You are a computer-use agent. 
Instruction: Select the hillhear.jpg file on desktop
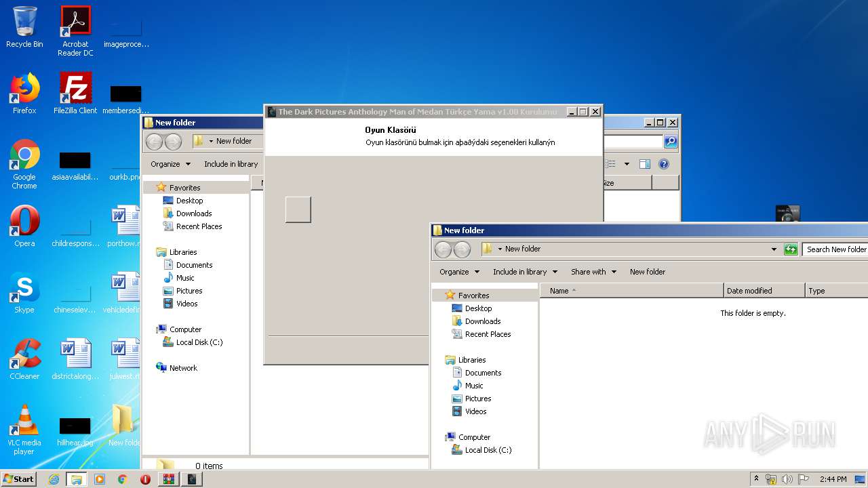click(x=75, y=431)
